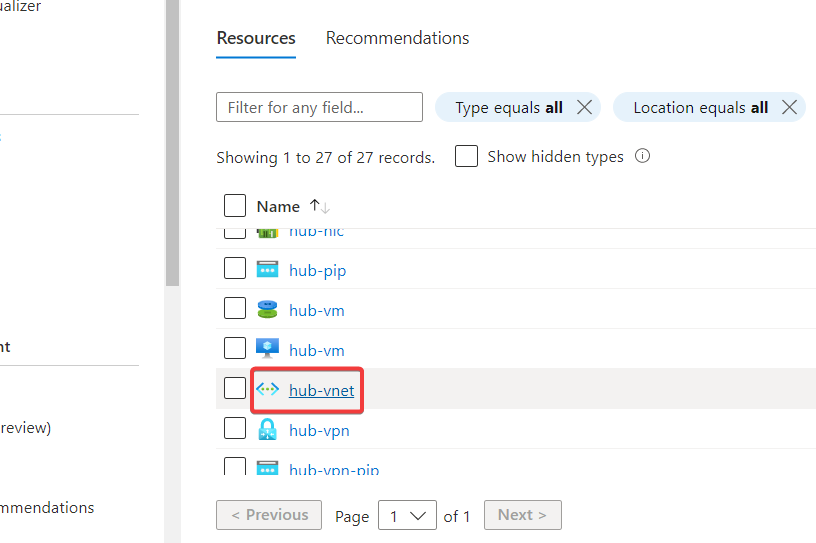The image size is (816, 543).
Task: Click the green disk icon for hub-vm
Action: pos(267,310)
